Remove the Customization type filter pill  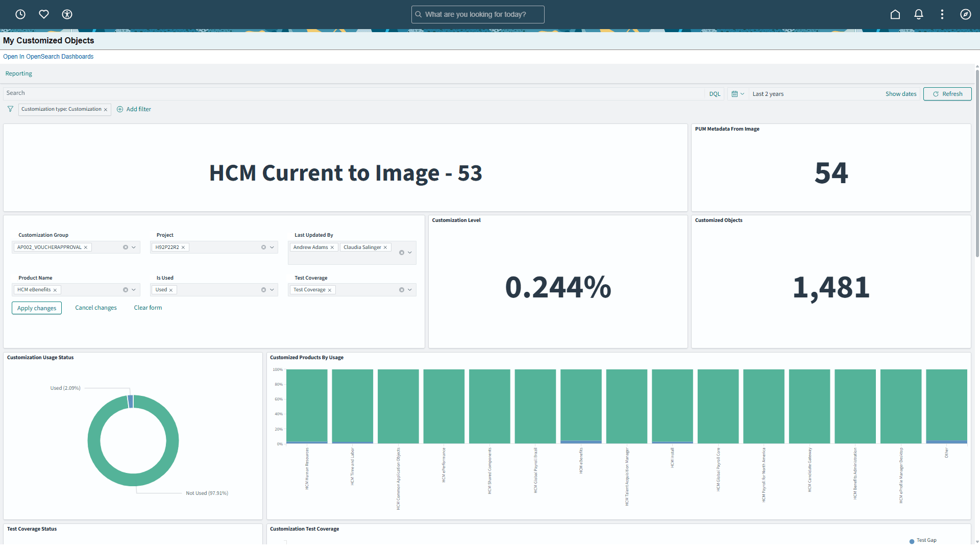pyautogui.click(x=106, y=110)
